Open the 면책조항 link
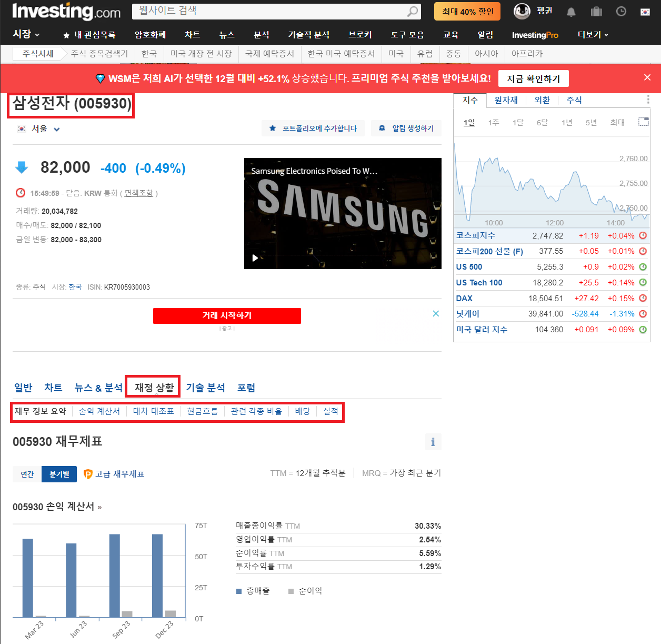Viewport: 661px width, 644px height. [x=139, y=193]
